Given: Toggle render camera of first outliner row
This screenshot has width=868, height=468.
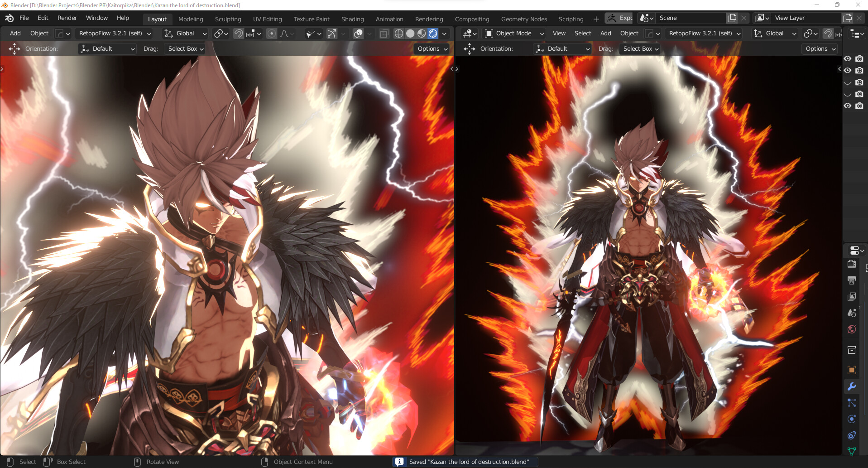Looking at the screenshot, I should coord(859,59).
